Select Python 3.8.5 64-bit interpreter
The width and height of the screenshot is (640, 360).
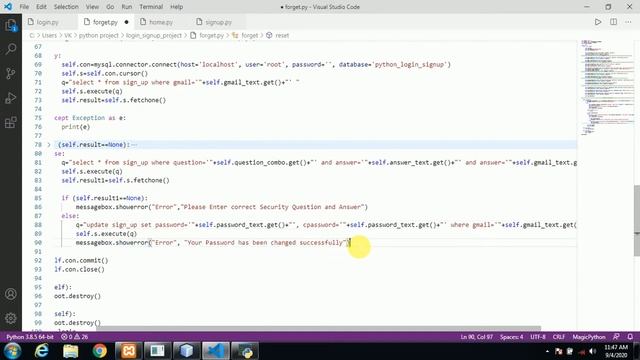tap(30, 337)
